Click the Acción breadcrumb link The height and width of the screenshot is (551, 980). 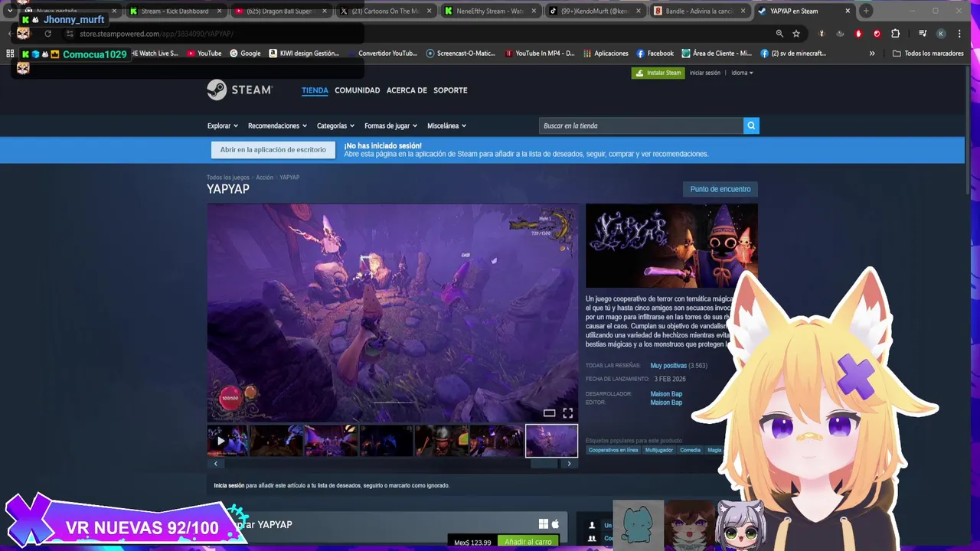(x=264, y=178)
